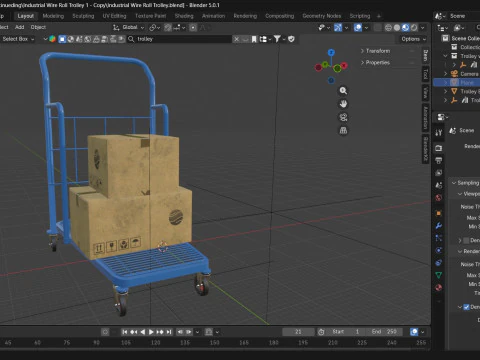This screenshot has height=360, width=480.
Task: Click the pan view hand gizmo
Action: (x=343, y=104)
